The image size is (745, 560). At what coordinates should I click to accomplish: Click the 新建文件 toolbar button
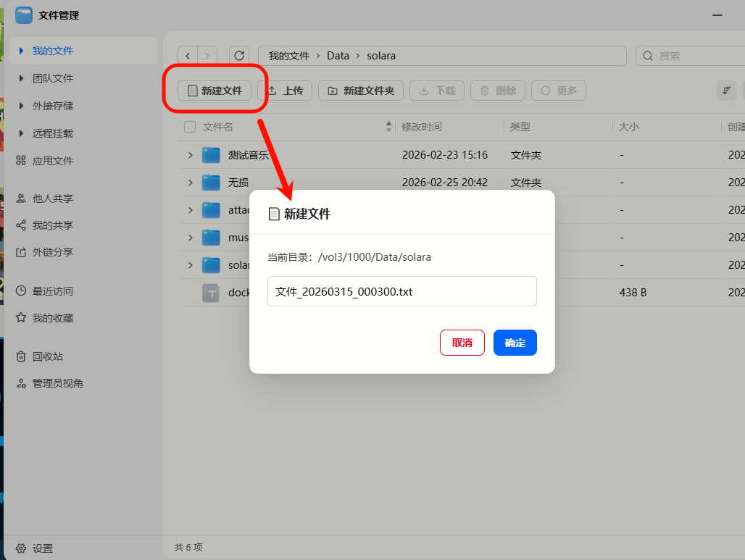click(x=215, y=91)
